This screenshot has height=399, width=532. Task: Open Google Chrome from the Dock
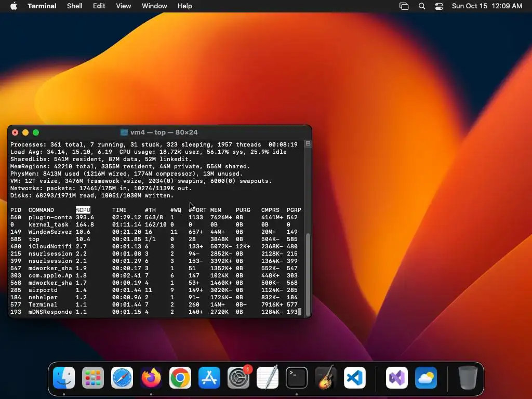coord(180,378)
